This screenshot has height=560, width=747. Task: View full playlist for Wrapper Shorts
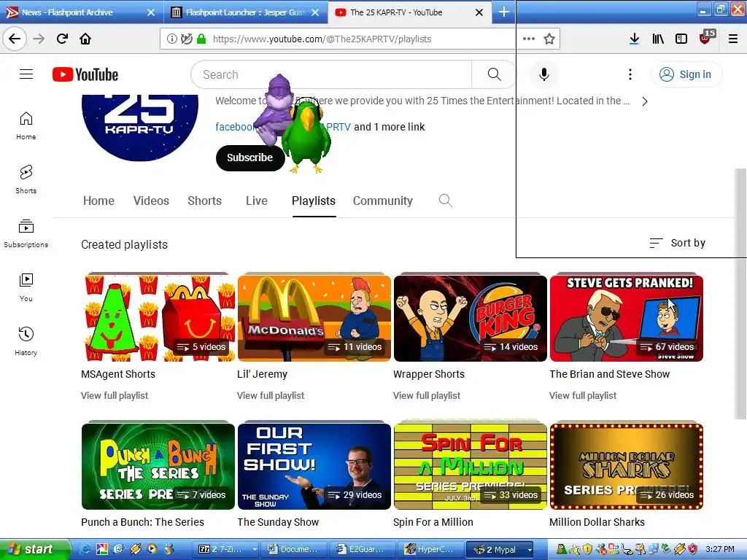[427, 395]
